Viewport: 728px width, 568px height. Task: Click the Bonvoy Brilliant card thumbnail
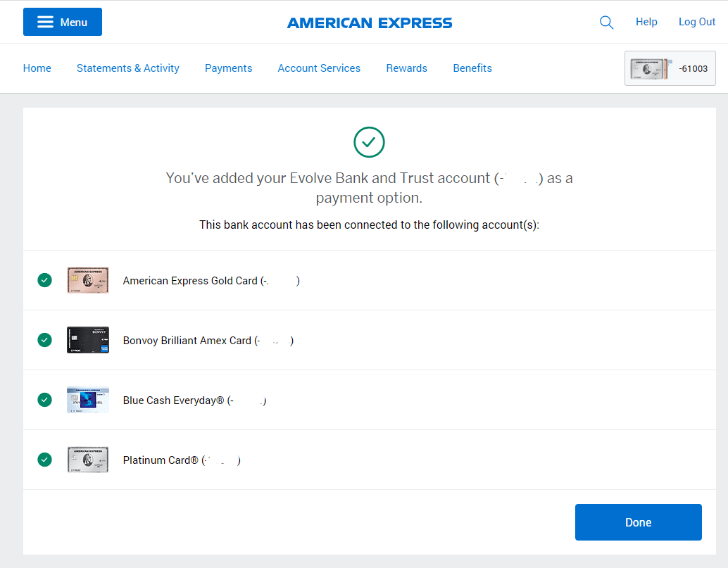88,340
